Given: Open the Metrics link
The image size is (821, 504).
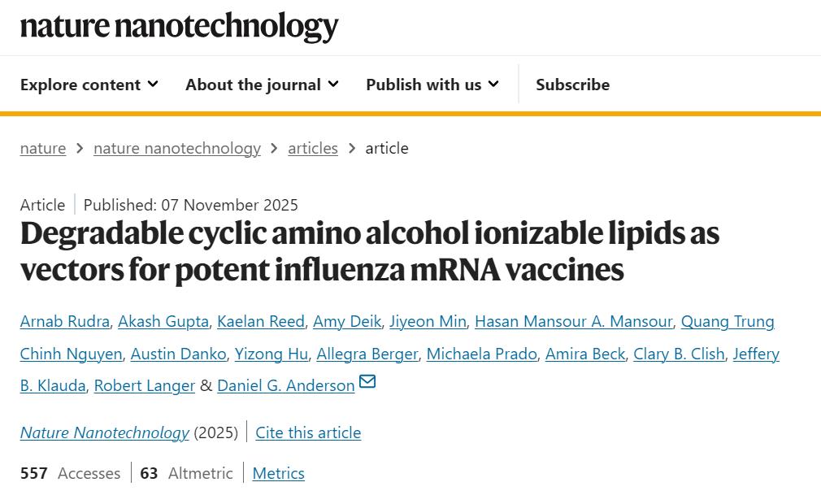Looking at the screenshot, I should point(278,473).
